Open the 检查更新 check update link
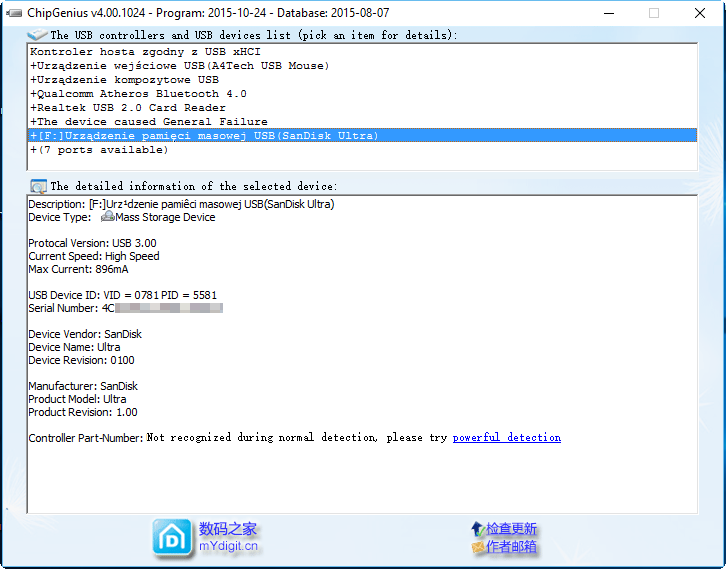Image resolution: width=726 pixels, height=569 pixels. click(511, 529)
